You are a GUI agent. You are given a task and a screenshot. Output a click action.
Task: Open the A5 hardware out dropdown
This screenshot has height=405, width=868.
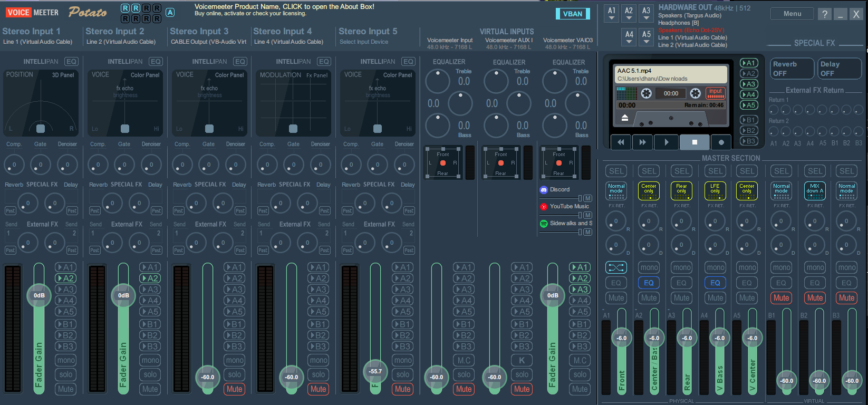click(x=647, y=37)
